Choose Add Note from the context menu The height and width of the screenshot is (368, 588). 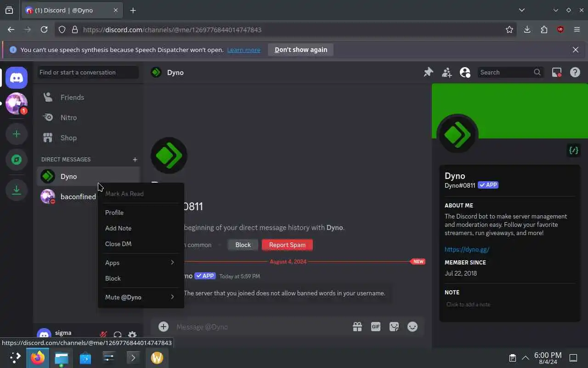tap(141, 228)
